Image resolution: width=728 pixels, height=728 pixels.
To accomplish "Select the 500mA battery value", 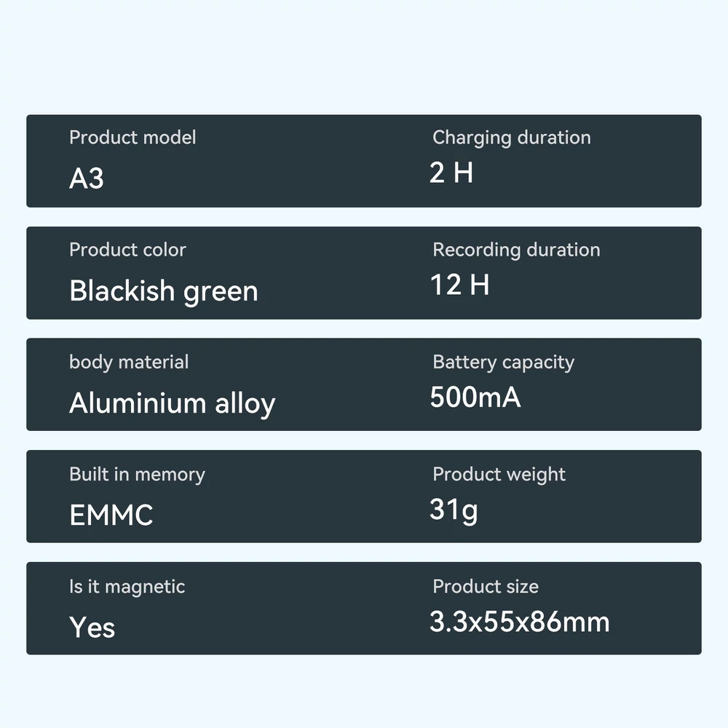I will (475, 397).
